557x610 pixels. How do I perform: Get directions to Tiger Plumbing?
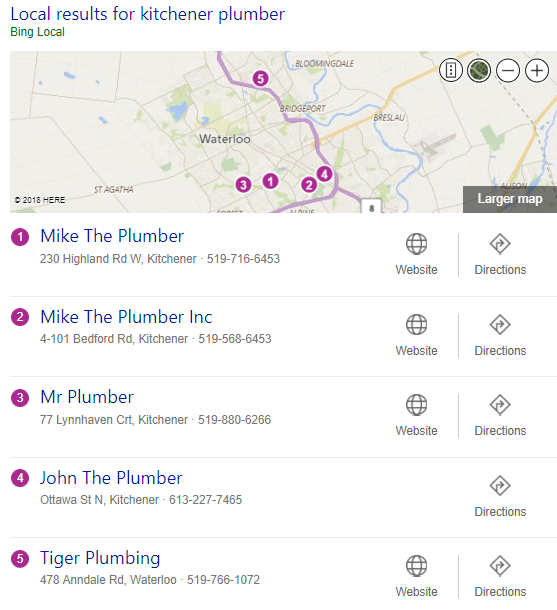pos(500,576)
